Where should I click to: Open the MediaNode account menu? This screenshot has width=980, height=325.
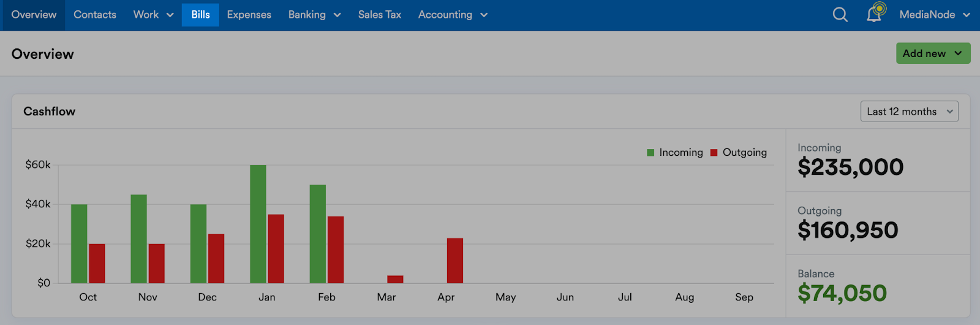pyautogui.click(x=935, y=15)
